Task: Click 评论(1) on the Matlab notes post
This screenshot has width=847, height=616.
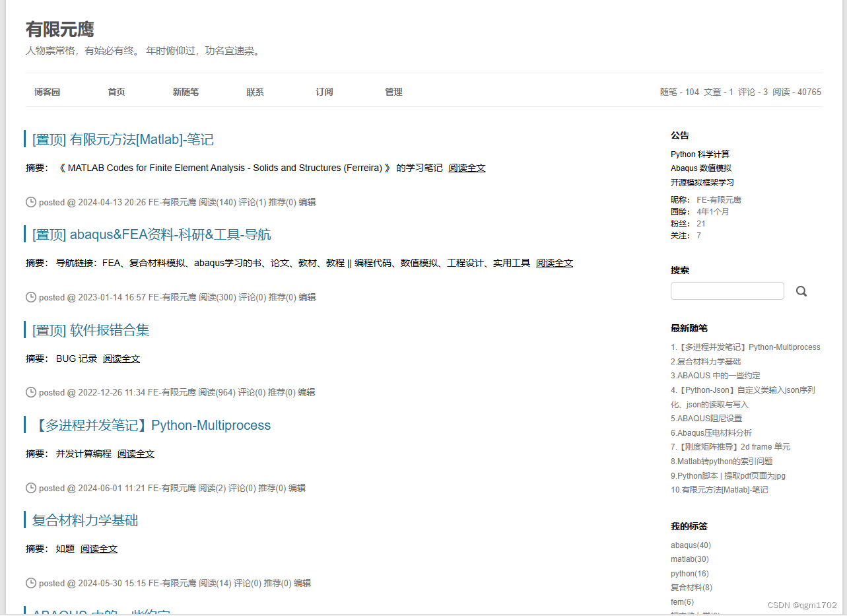Action: pos(252,202)
